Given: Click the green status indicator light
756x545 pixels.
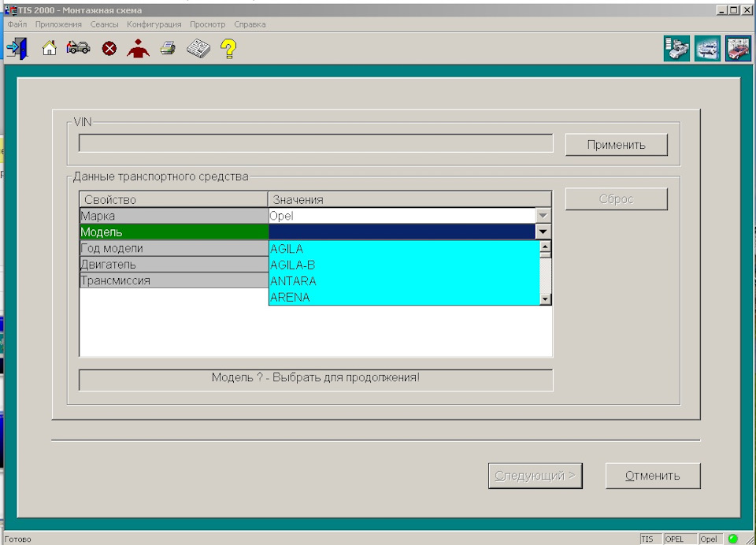Looking at the screenshot, I should pos(733,539).
